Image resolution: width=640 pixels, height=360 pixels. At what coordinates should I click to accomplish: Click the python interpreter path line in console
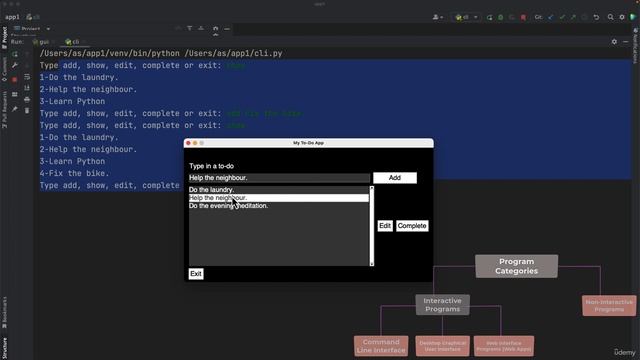coord(161,53)
